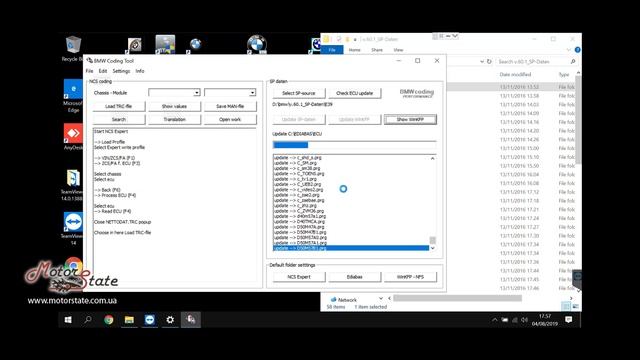Click Check ECU update button
640x360 pixels.
click(x=354, y=93)
